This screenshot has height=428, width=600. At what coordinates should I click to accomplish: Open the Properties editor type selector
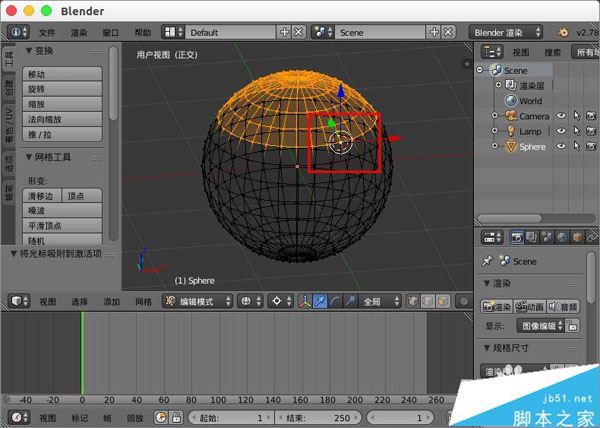pos(492,238)
